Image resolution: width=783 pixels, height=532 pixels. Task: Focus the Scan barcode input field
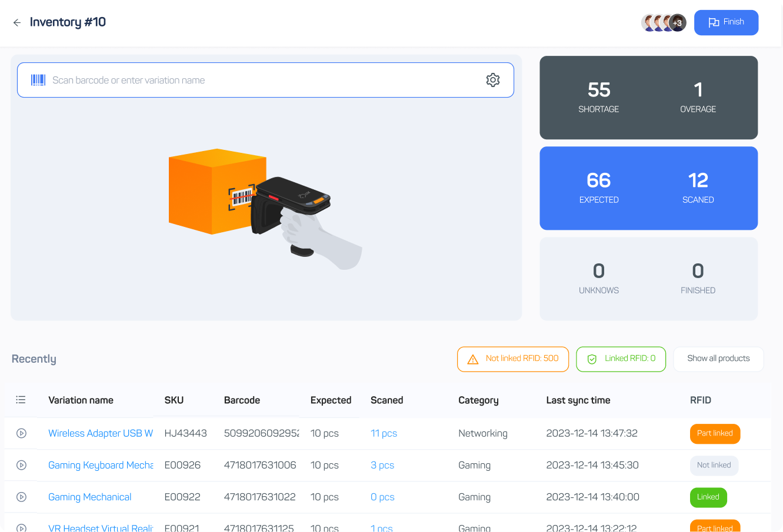coord(265,80)
